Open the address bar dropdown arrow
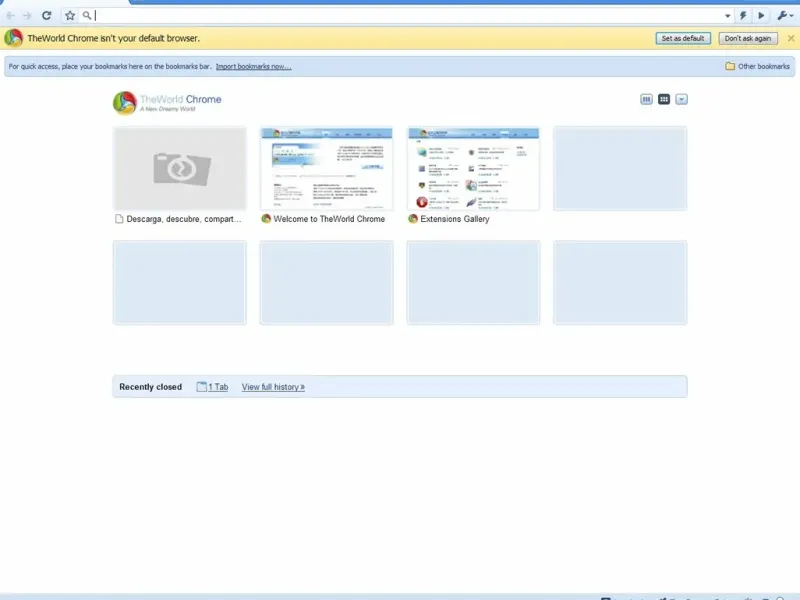The image size is (800, 600). (728, 16)
